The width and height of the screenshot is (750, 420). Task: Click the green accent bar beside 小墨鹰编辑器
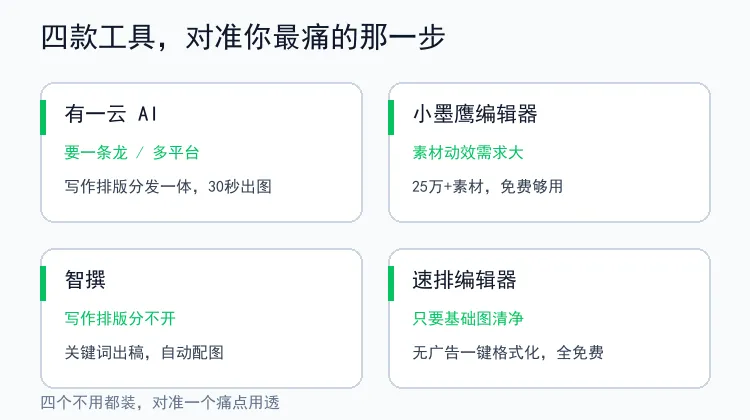391,118
